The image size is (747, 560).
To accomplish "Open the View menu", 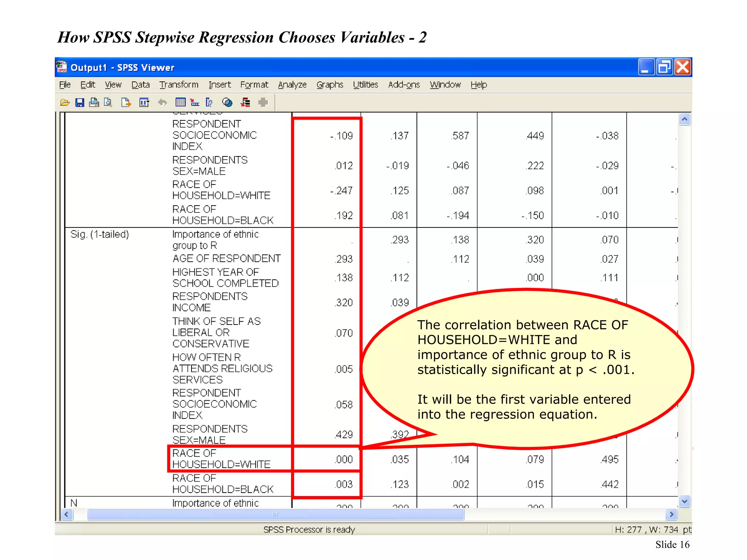I will [x=113, y=85].
